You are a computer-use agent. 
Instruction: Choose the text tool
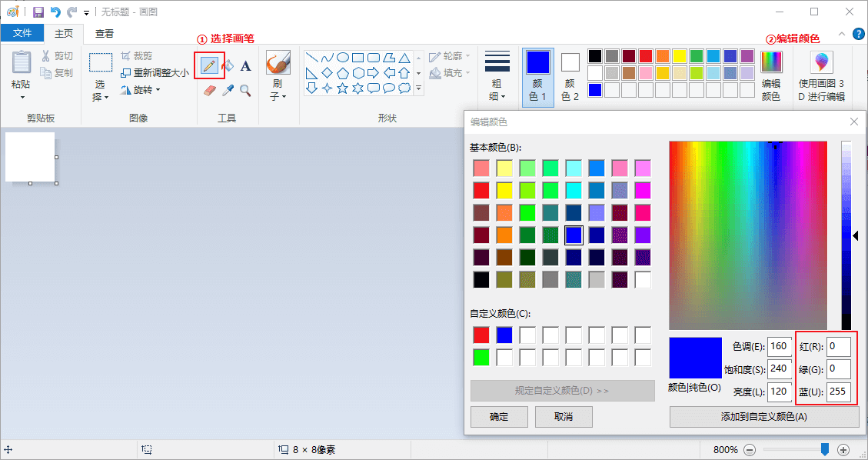coord(245,66)
